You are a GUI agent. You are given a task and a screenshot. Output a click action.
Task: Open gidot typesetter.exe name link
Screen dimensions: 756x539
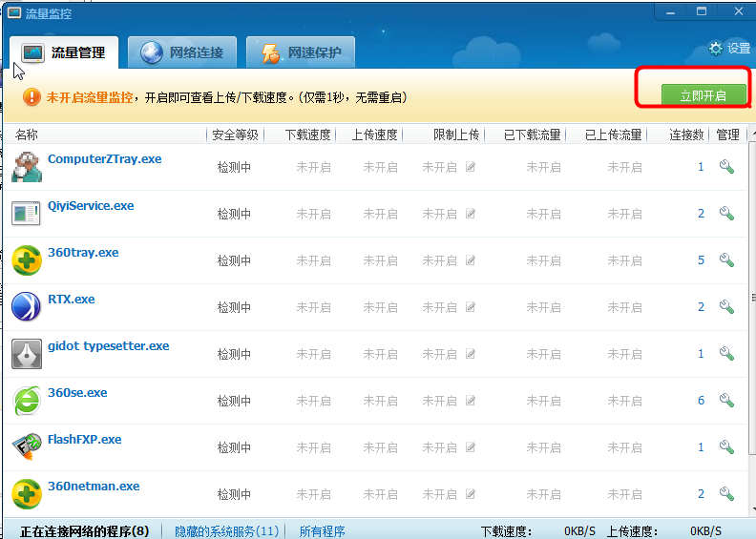[x=109, y=346]
